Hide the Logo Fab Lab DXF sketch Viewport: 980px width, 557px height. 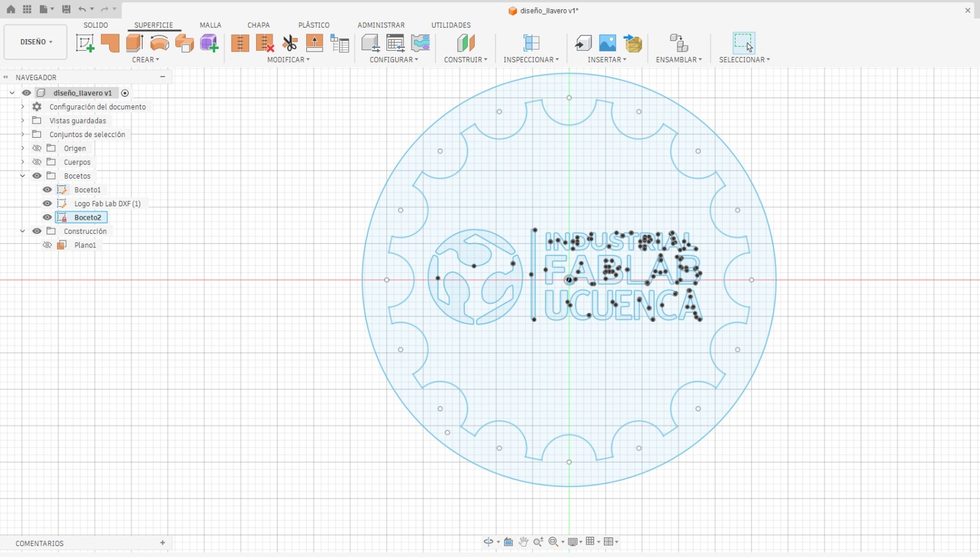[x=47, y=203]
